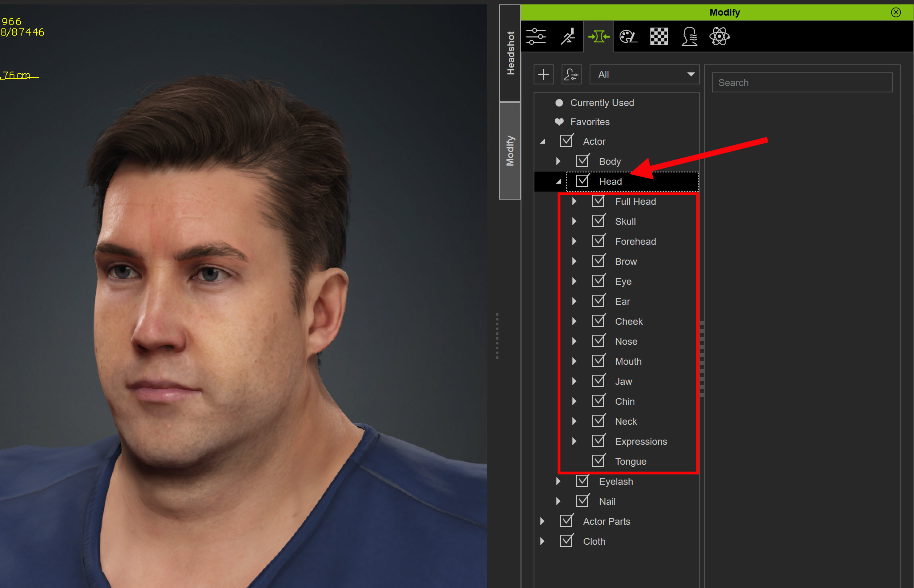Select the checkerboard Texture tab icon

[659, 37]
